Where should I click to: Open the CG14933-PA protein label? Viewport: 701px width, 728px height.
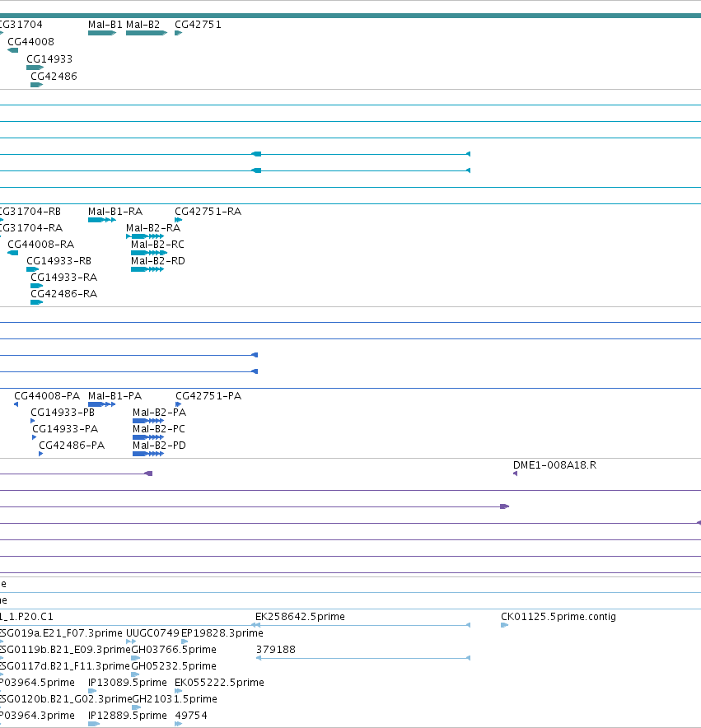click(x=65, y=429)
